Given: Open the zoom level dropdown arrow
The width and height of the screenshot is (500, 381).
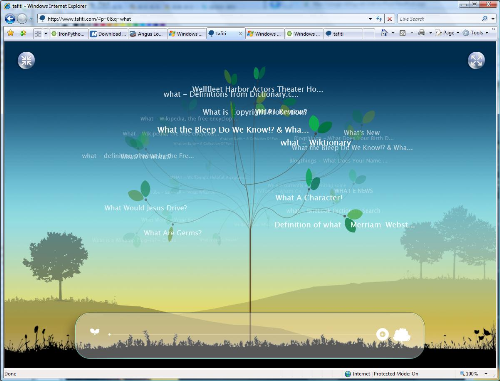Looking at the screenshot, I should (x=486, y=374).
